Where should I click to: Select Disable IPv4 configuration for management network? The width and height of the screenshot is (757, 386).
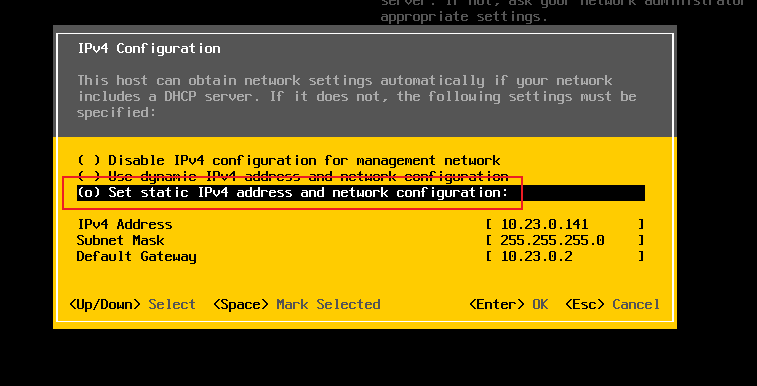[289, 161]
